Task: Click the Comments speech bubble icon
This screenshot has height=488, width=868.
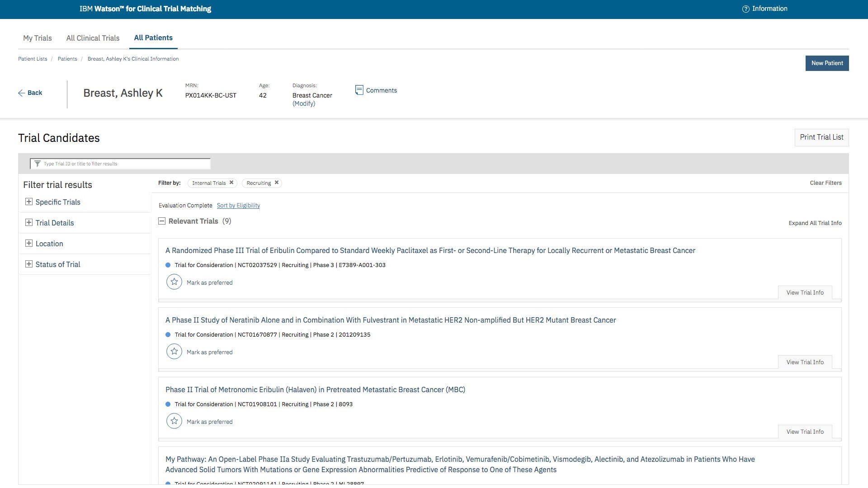Action: [x=359, y=90]
